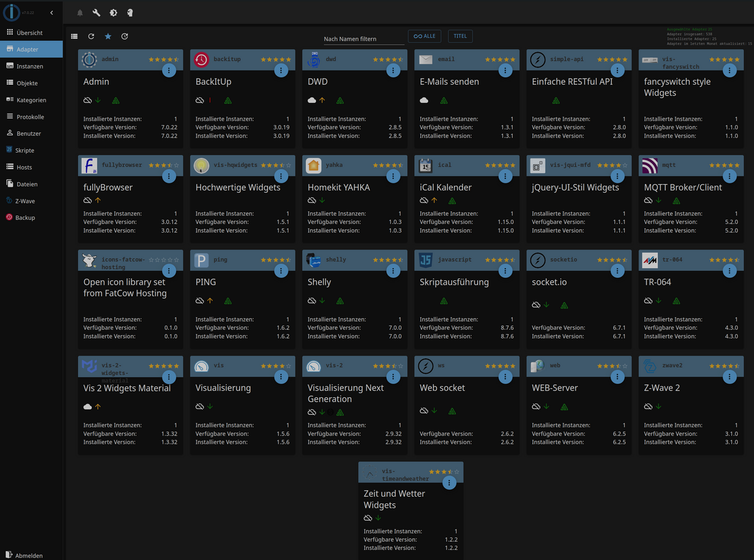Toggle installed-only star filter
The height and width of the screenshot is (560, 754).
click(108, 36)
